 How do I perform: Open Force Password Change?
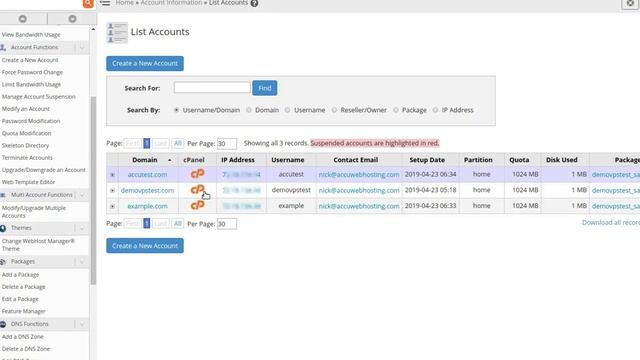[32, 72]
